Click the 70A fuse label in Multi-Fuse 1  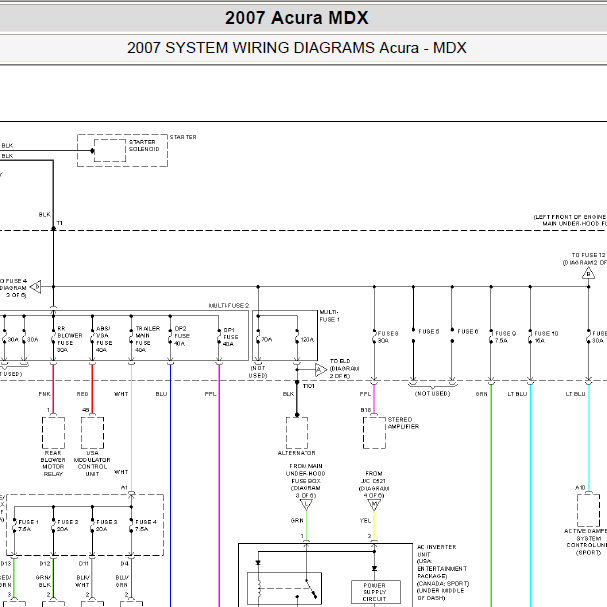point(267,340)
